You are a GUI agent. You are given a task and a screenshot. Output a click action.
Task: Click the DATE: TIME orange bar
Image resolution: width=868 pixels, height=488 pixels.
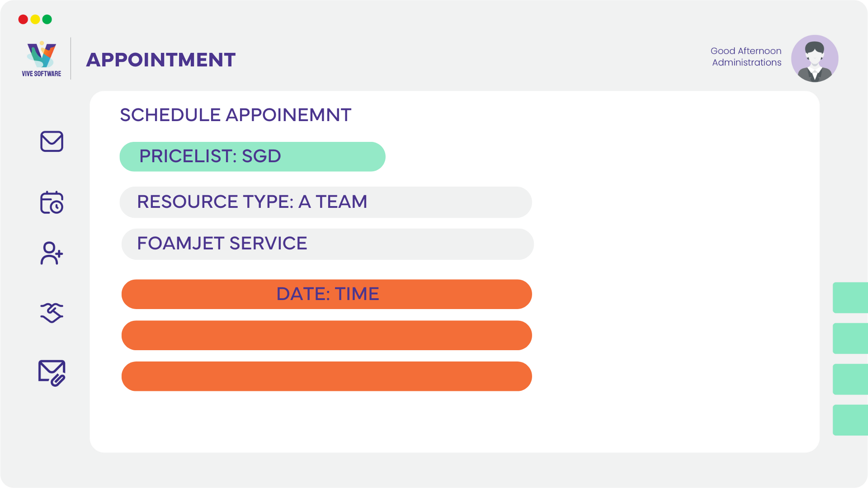point(326,294)
